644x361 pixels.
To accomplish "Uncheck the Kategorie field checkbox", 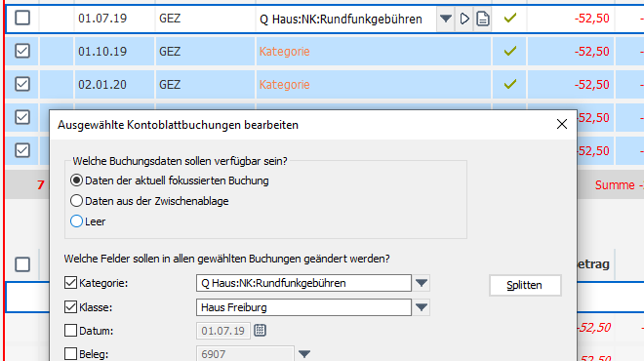I will pyautogui.click(x=70, y=283).
